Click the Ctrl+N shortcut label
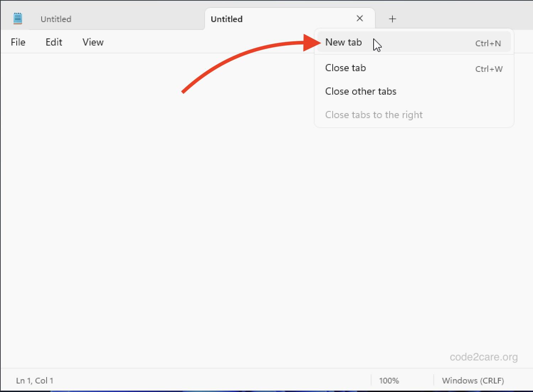533x392 pixels. coord(488,43)
